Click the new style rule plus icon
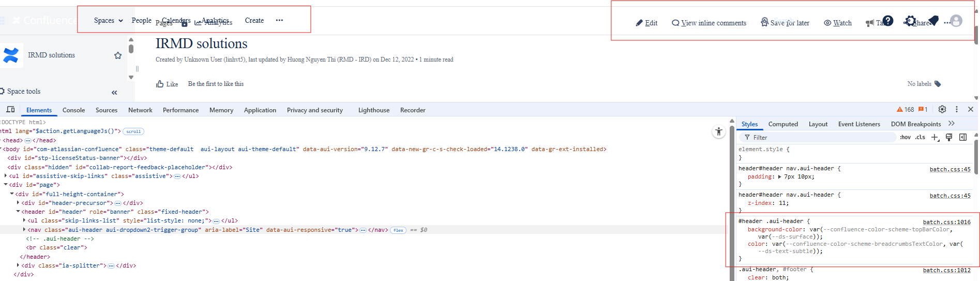The height and width of the screenshot is (281, 980). tap(935, 137)
